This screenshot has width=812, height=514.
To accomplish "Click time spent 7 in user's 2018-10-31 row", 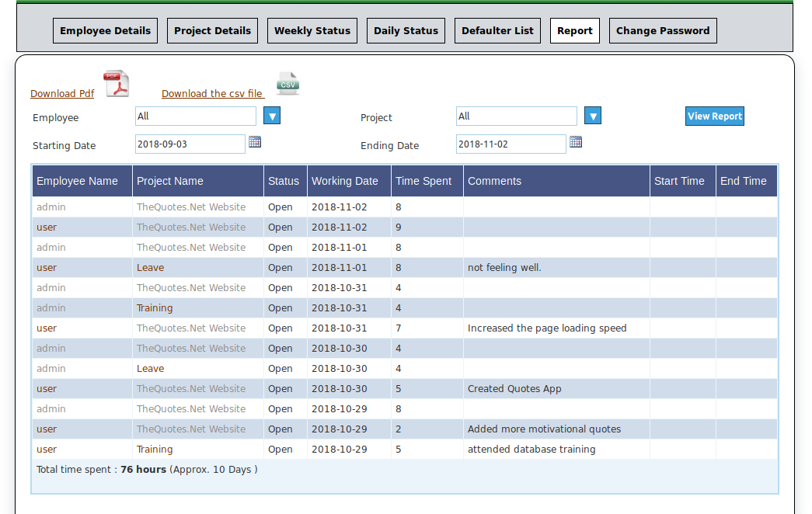I will coord(399,328).
